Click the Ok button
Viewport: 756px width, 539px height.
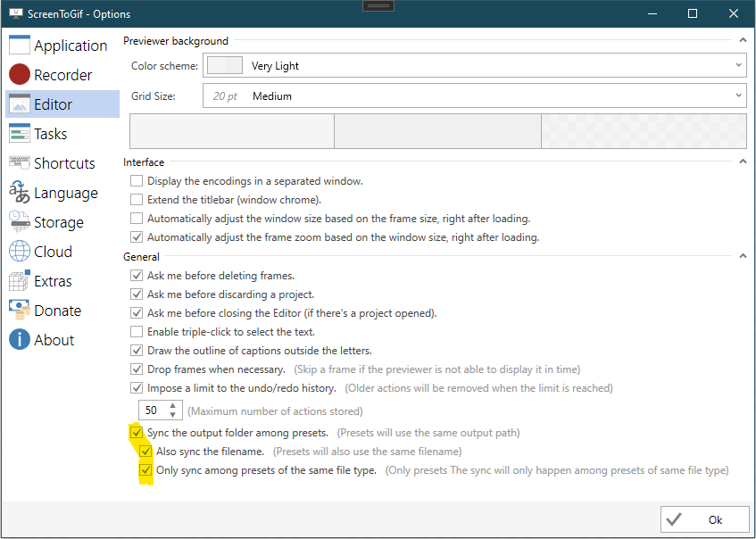pyautogui.click(x=704, y=519)
